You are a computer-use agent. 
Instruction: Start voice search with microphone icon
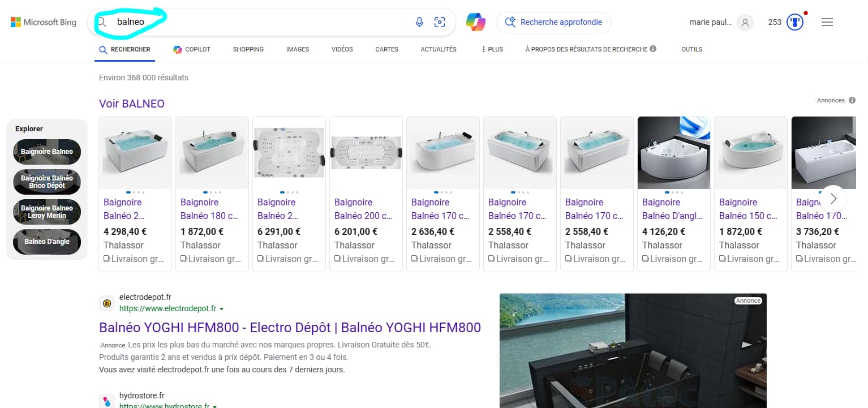[419, 22]
